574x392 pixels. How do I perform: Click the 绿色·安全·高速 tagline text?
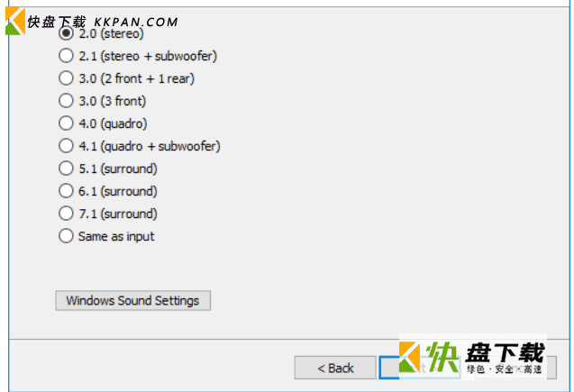[504, 369]
